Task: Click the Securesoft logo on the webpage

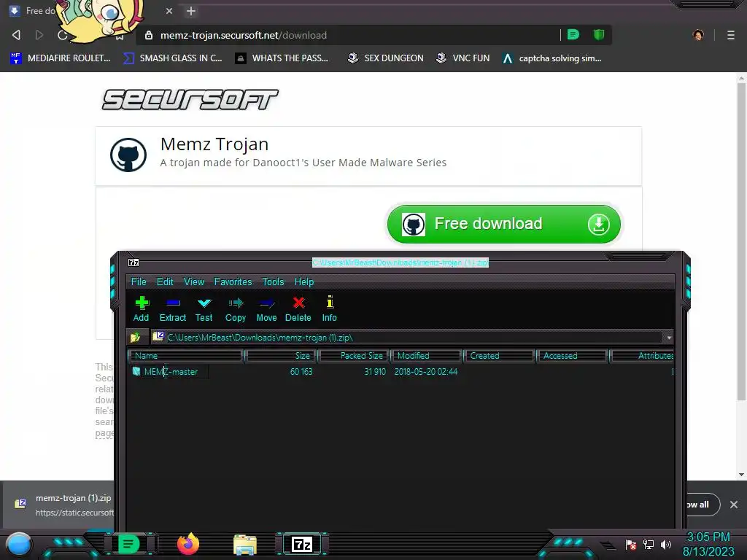Action: [190, 99]
